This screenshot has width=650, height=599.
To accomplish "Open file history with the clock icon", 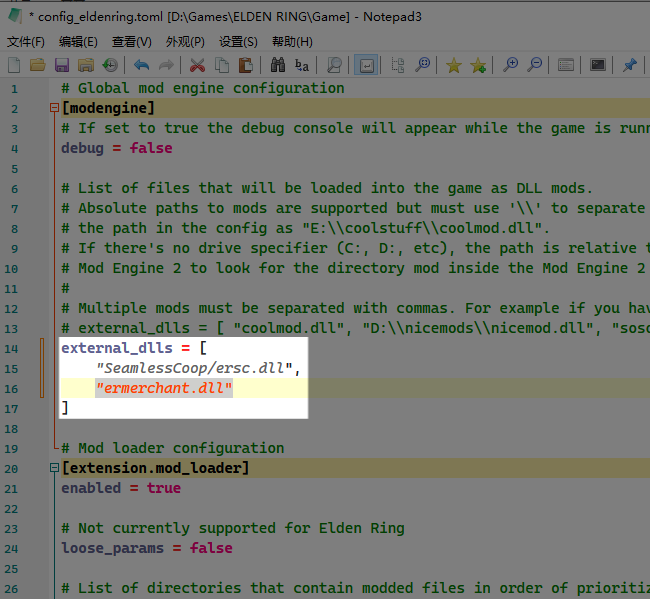I will pyautogui.click(x=110, y=65).
